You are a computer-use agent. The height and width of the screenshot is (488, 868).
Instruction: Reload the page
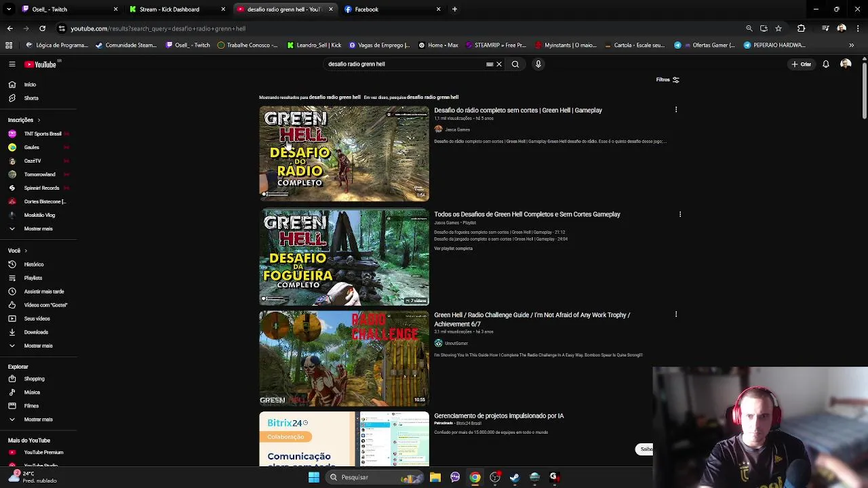[42, 28]
